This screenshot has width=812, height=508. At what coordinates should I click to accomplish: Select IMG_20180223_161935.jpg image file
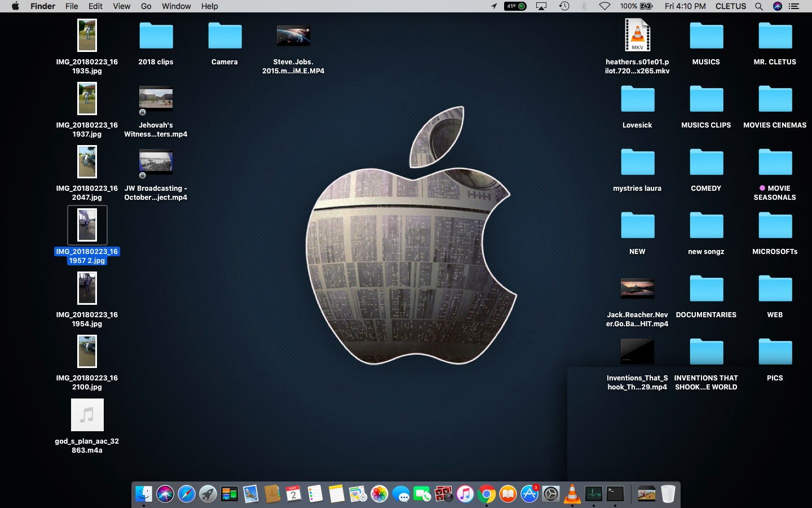click(x=87, y=35)
